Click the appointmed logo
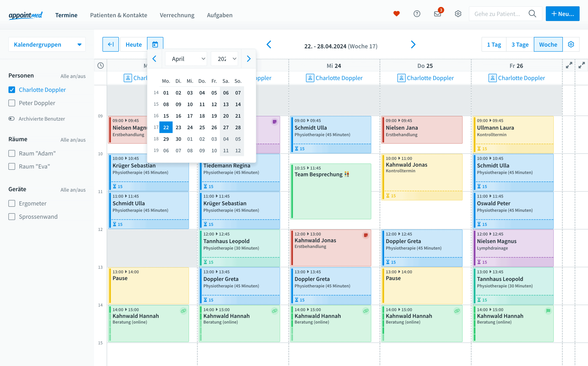 click(x=25, y=15)
